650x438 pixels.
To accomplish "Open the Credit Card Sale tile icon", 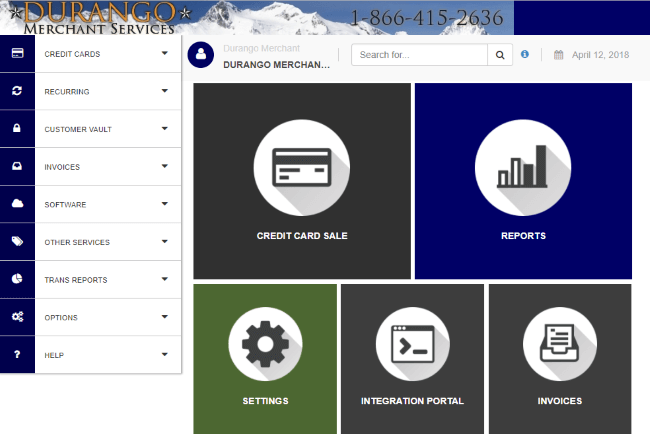I will pos(302,167).
